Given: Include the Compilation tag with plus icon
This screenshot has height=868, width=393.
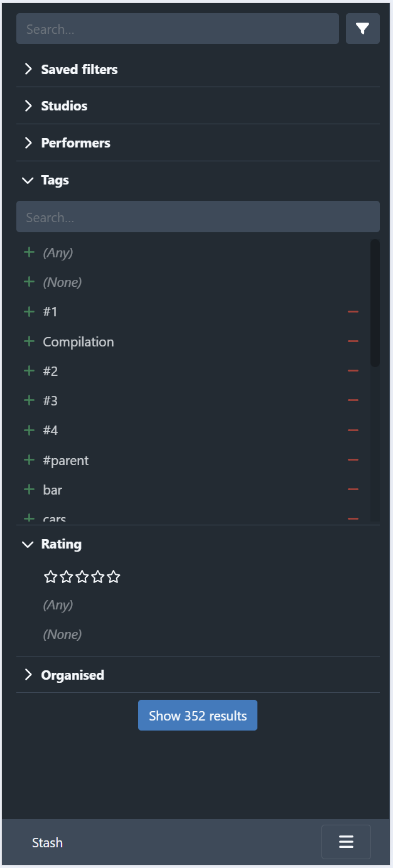Looking at the screenshot, I should point(29,341).
